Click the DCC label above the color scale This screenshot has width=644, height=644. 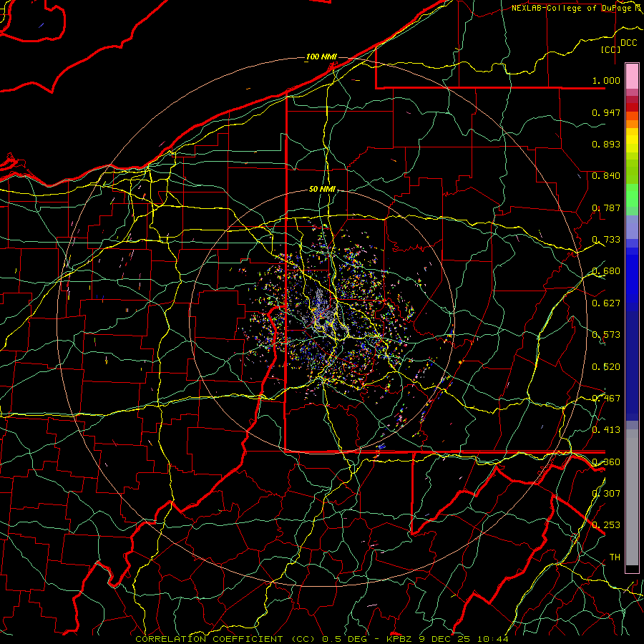click(x=628, y=43)
